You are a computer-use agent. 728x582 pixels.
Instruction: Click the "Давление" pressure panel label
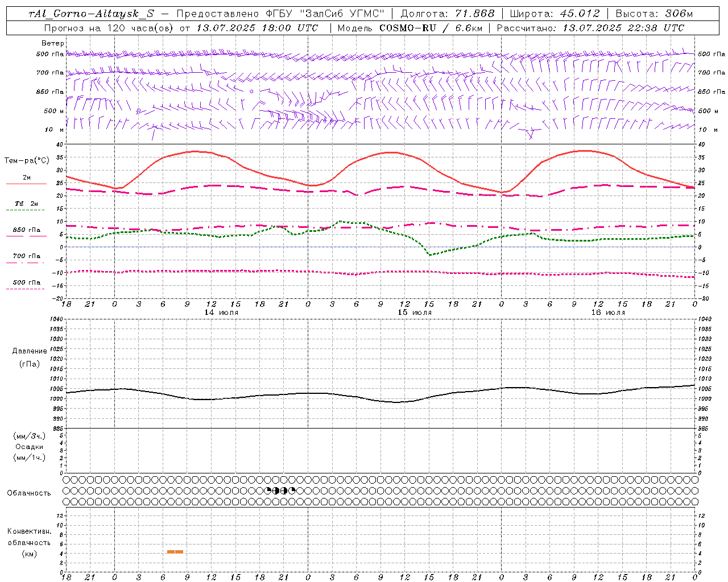[x=30, y=351]
